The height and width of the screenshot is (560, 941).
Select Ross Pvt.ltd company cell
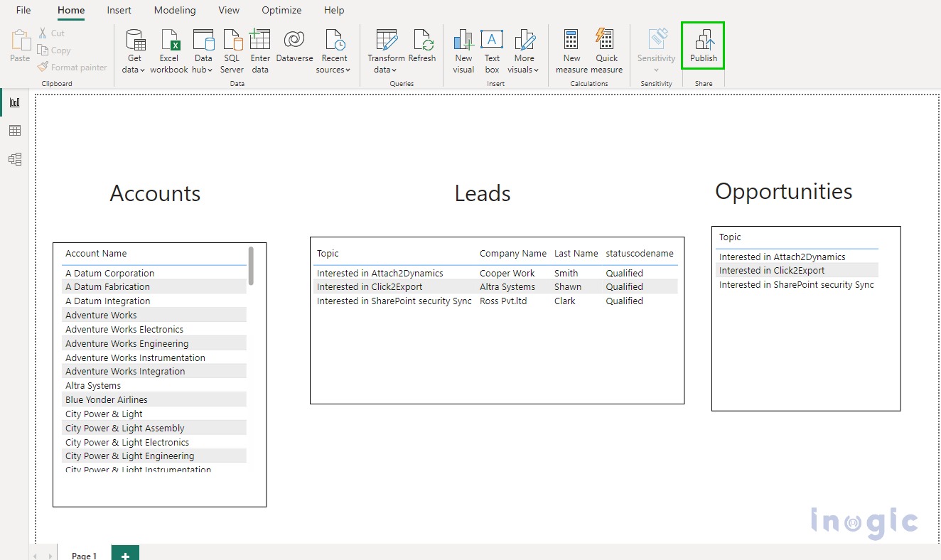click(503, 301)
